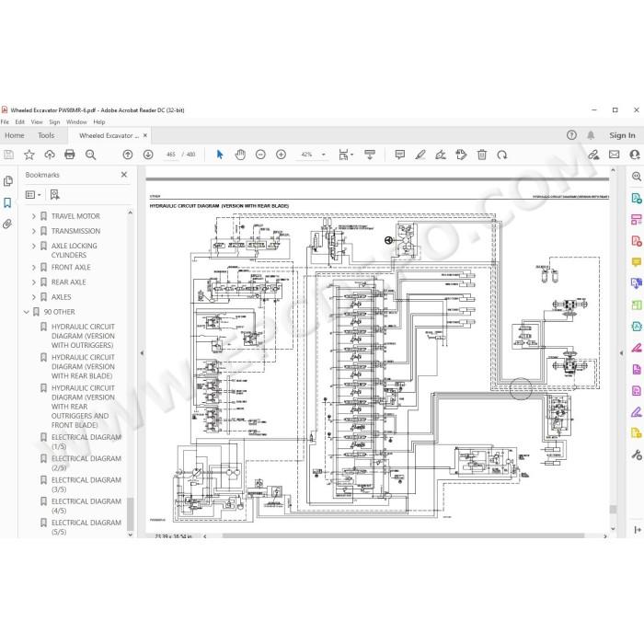
Task: Open Hydraulic Circuit Diagram with Outriggers bookmark
Action: point(83,336)
